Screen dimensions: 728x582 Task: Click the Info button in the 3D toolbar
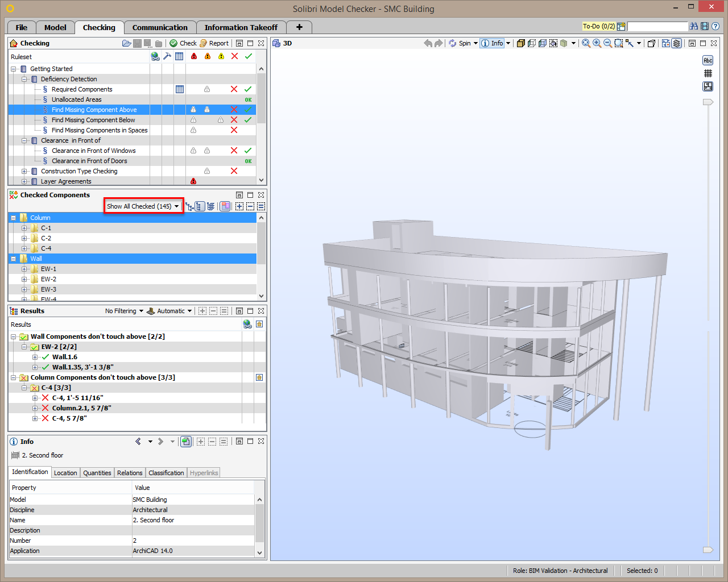tap(491, 43)
